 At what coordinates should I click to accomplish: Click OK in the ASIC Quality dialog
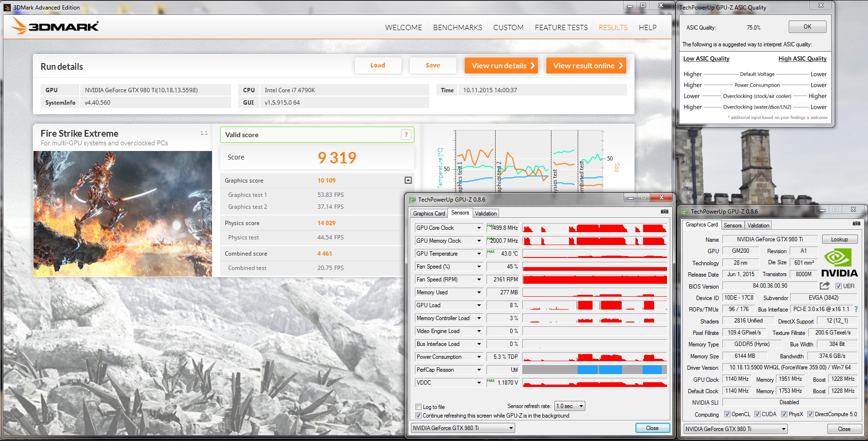coord(807,27)
